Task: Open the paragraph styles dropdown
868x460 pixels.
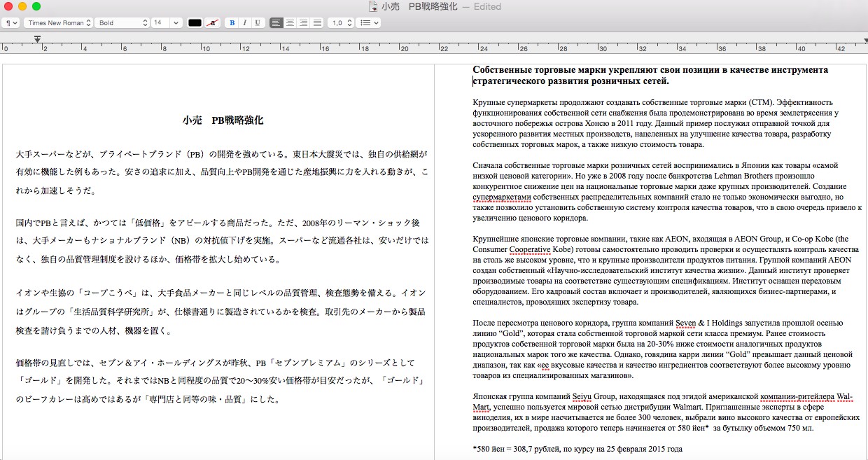Action: (x=11, y=22)
